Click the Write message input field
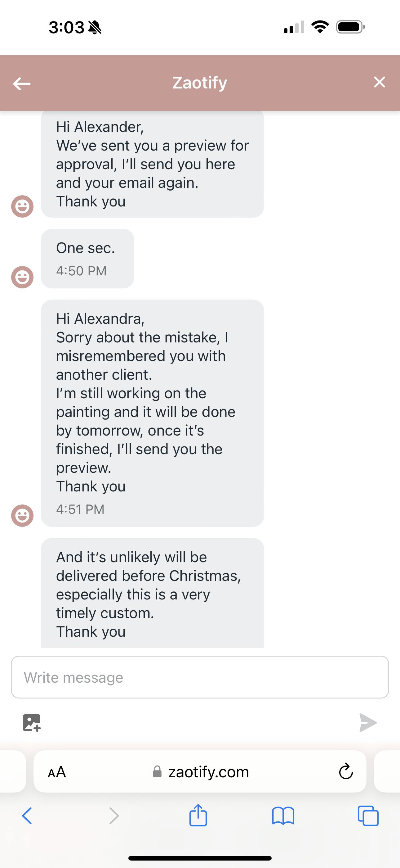This screenshot has width=400, height=868. (200, 677)
